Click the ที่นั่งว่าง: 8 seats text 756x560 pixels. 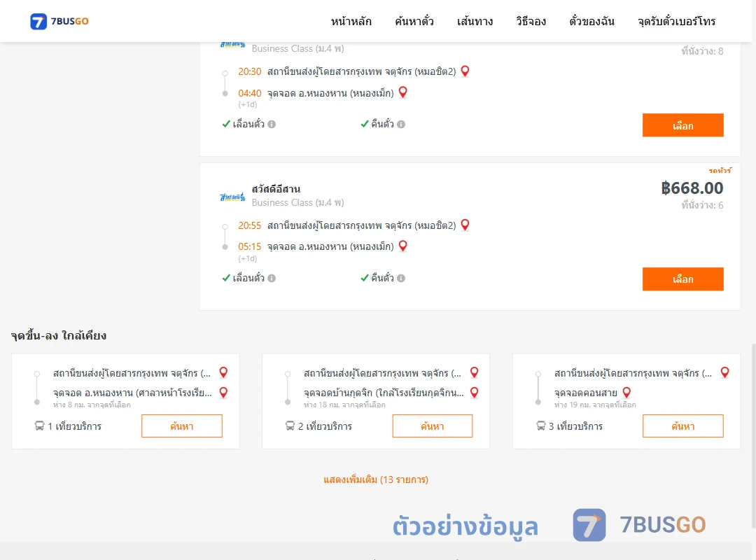[x=702, y=51]
